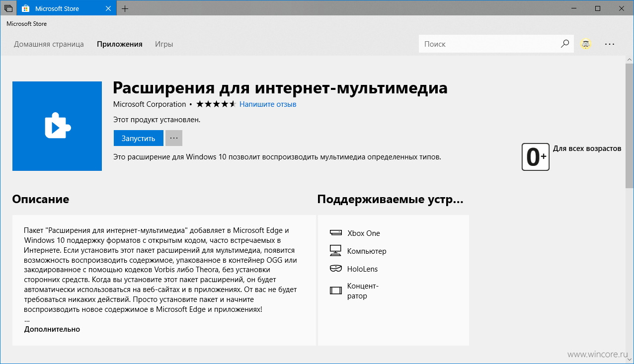Click the 0+ age rating badge

coord(536,157)
